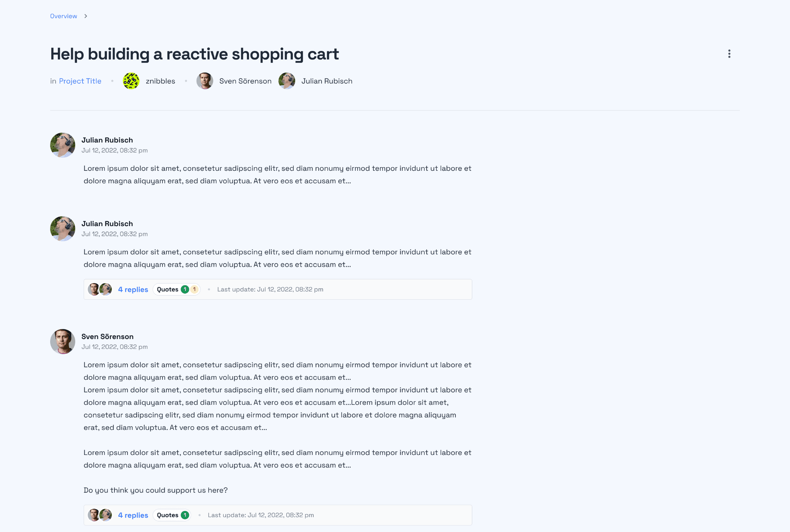Click Julian Rubisch's avatar on second post
Image resolution: width=790 pixels, height=532 pixels.
[63, 229]
